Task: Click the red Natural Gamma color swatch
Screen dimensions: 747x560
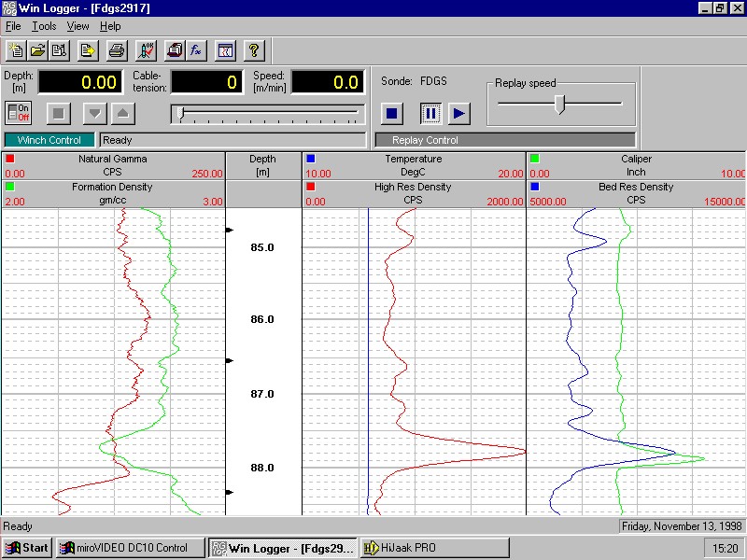Action: coord(9,159)
